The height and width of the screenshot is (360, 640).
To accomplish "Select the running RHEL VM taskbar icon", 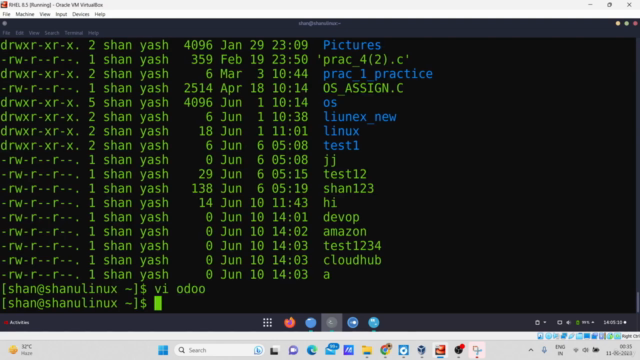I will pyautogui.click(x=440, y=350).
